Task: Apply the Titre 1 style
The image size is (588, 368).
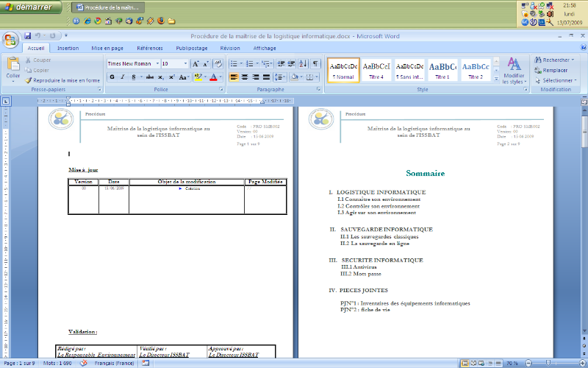Action: coord(442,70)
